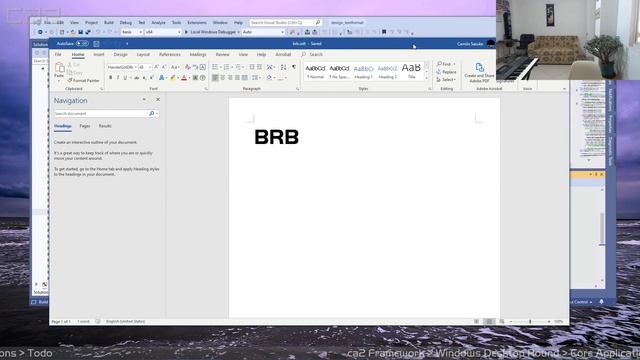Click the Zoom slider in status bar
The image size is (640, 360).
click(x=530, y=322)
